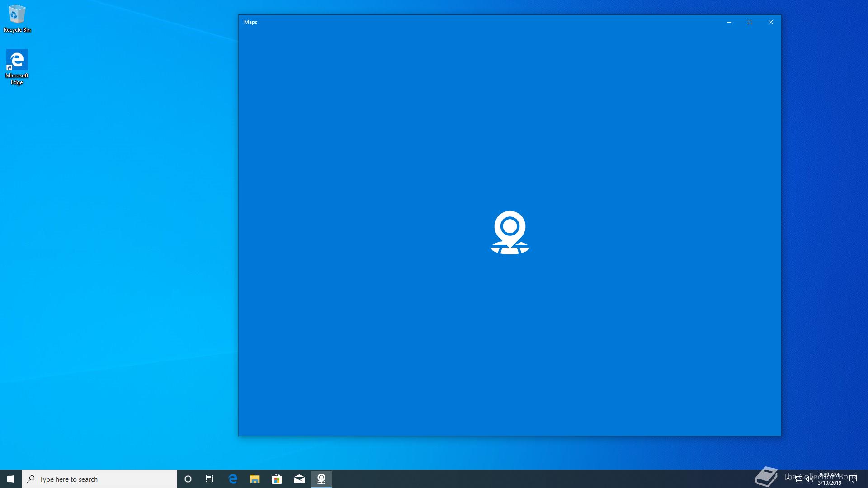Select the Maps taskbar button
The image size is (868, 488).
[x=321, y=479]
